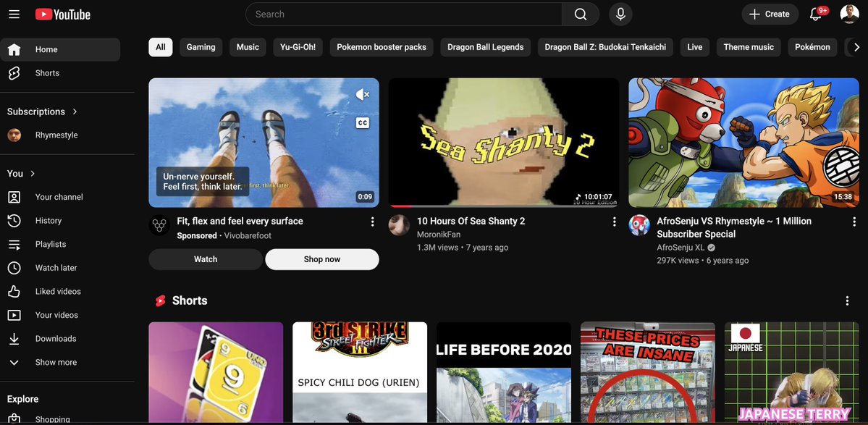The height and width of the screenshot is (425, 868).
Task: Start voice search with microphone icon
Action: pos(620,14)
